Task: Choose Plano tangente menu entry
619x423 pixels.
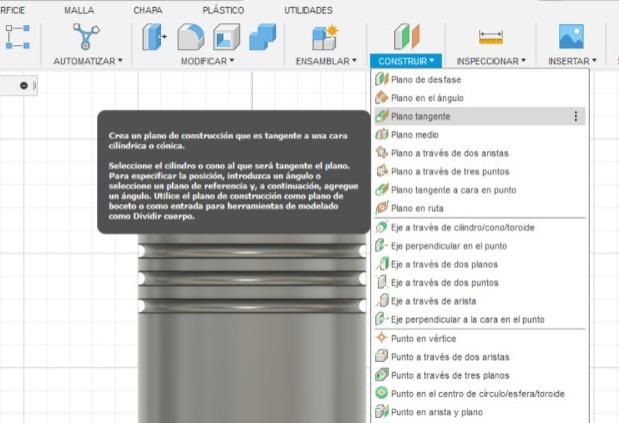Action: (x=480, y=116)
